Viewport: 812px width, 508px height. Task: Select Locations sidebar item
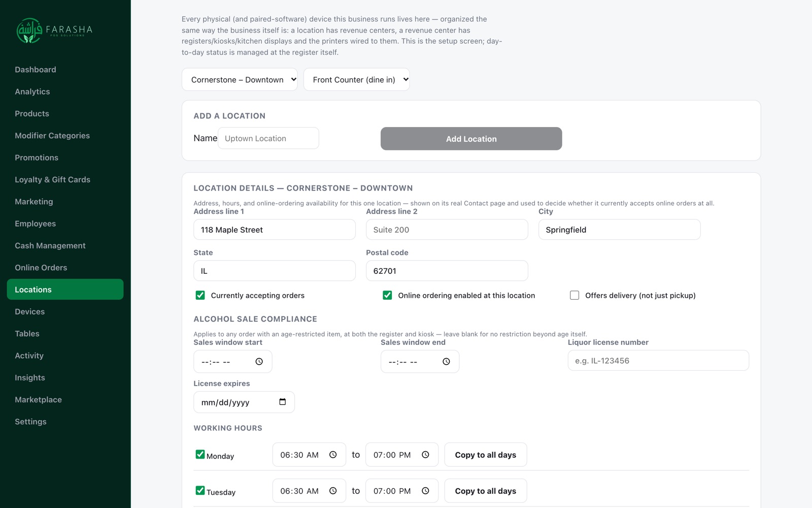(65, 290)
